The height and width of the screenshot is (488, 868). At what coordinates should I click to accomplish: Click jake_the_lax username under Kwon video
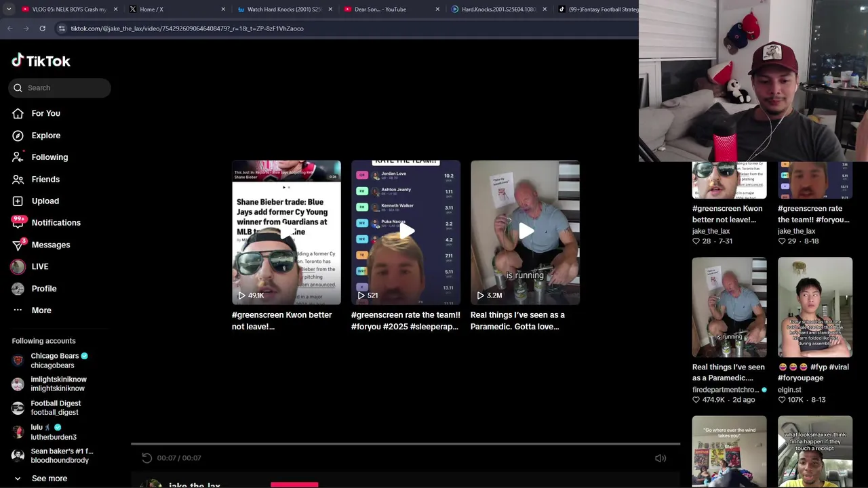coord(711,231)
